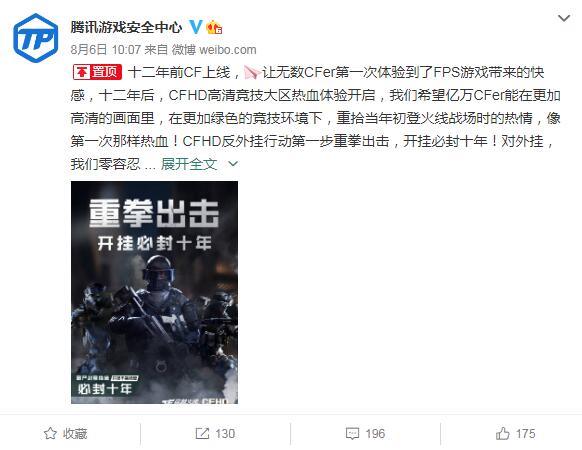Click the red 置顶 pinned tag icon
582x450 pixels.
pos(97,72)
